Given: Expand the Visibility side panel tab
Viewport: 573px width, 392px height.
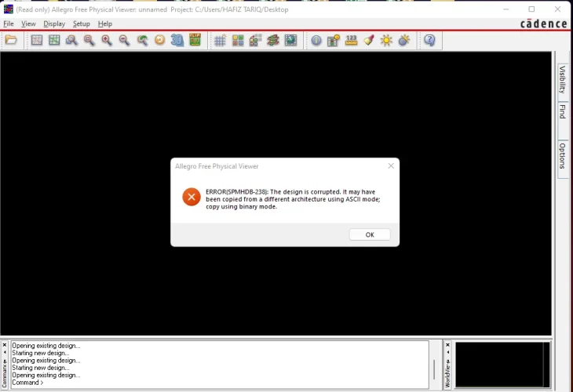Looking at the screenshot, I should click(562, 79).
